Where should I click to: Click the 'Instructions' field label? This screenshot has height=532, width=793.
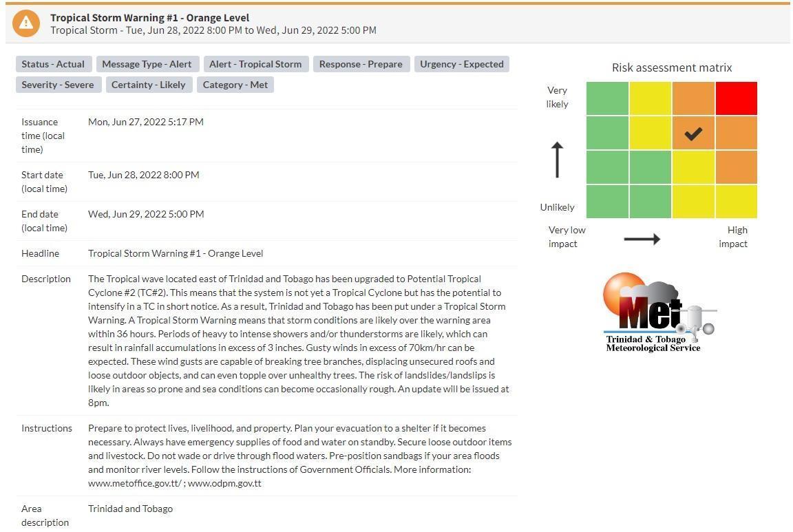(47, 428)
